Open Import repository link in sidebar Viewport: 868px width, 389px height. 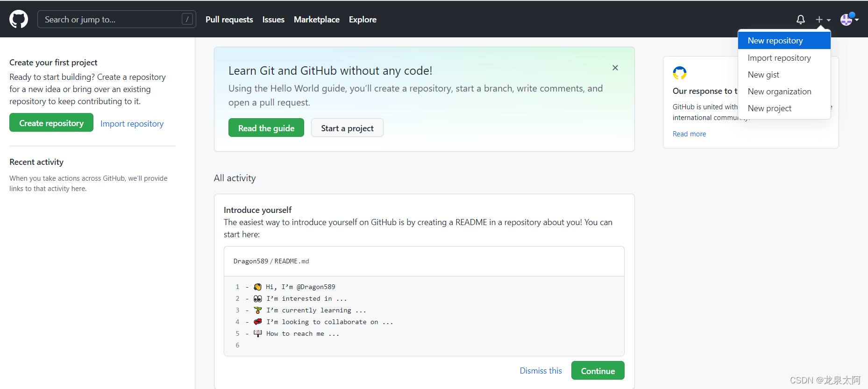click(132, 124)
